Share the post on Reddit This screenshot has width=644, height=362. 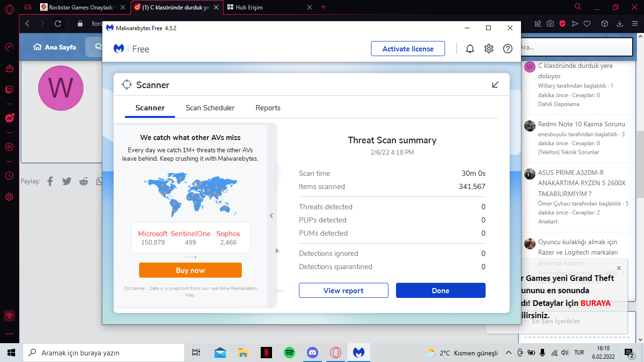click(83, 181)
